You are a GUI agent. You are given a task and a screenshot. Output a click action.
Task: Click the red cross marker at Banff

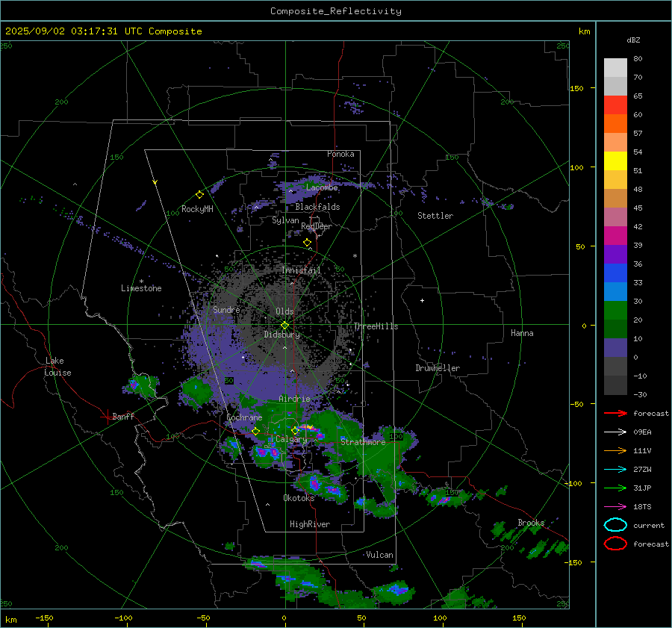coord(107,417)
